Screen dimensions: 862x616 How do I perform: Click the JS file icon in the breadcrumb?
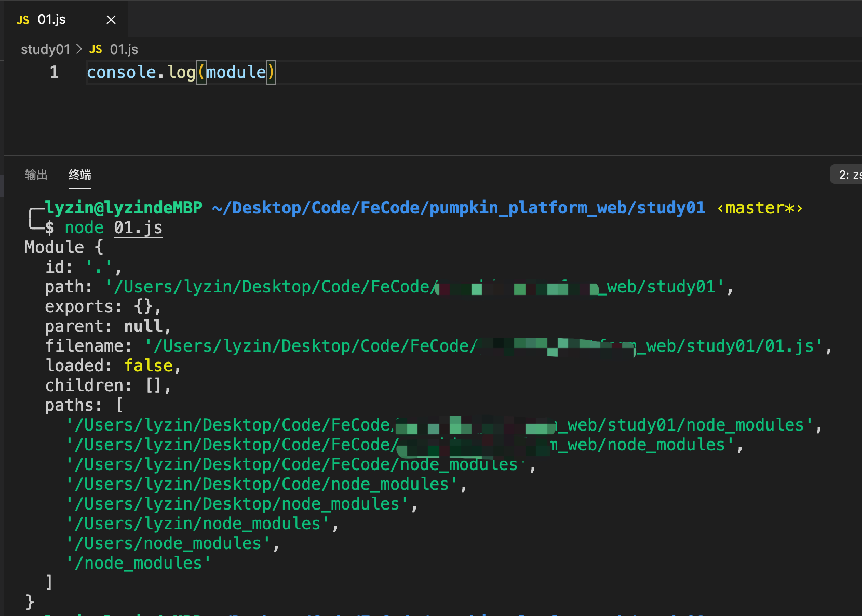(96, 49)
